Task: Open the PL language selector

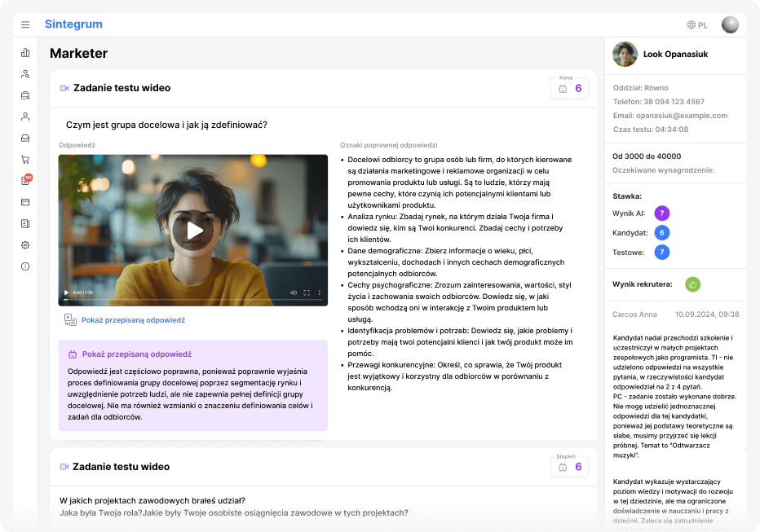Action: point(697,25)
